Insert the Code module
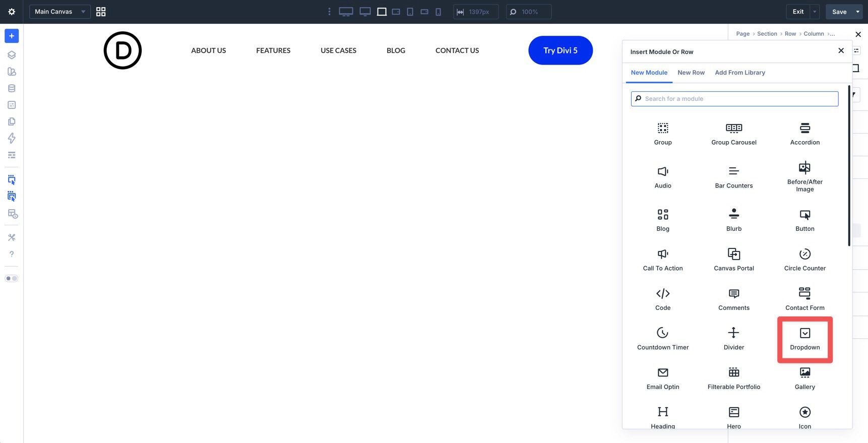This screenshot has height=443, width=868. [663, 299]
